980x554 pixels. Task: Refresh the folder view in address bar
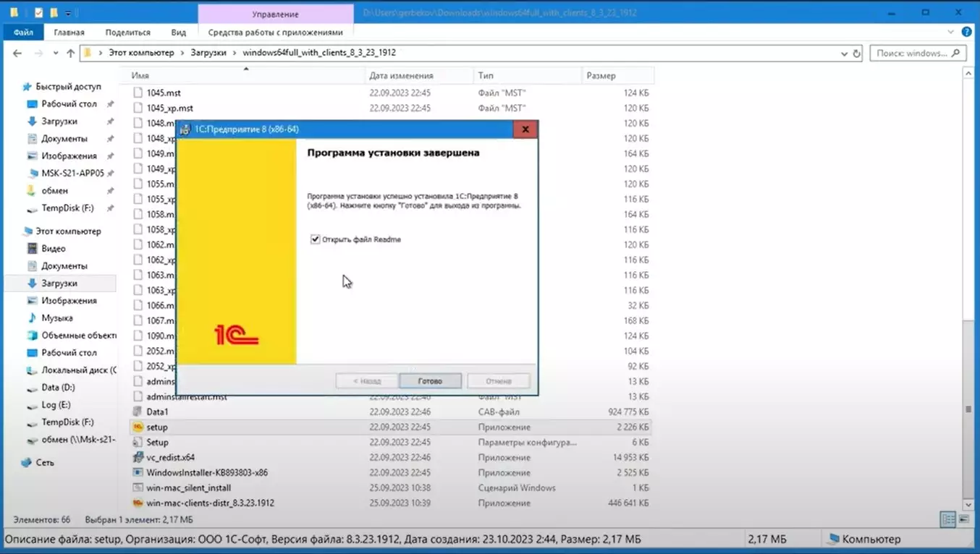(x=857, y=53)
